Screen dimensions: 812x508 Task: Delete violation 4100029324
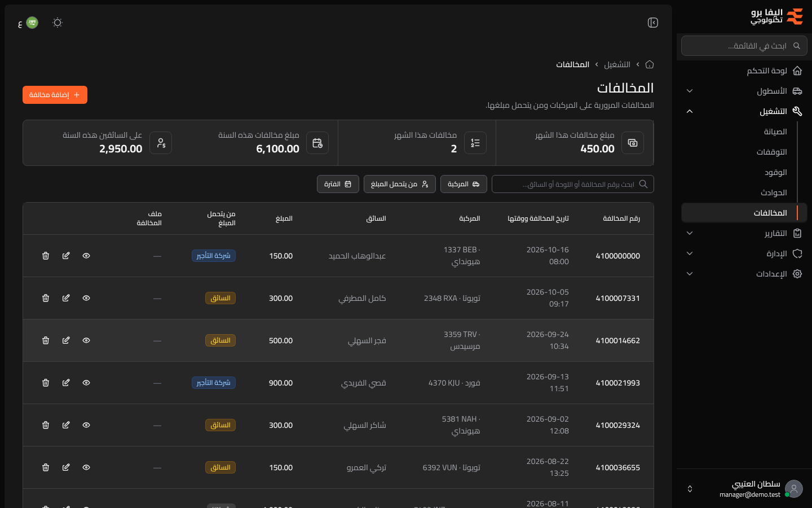pyautogui.click(x=46, y=425)
